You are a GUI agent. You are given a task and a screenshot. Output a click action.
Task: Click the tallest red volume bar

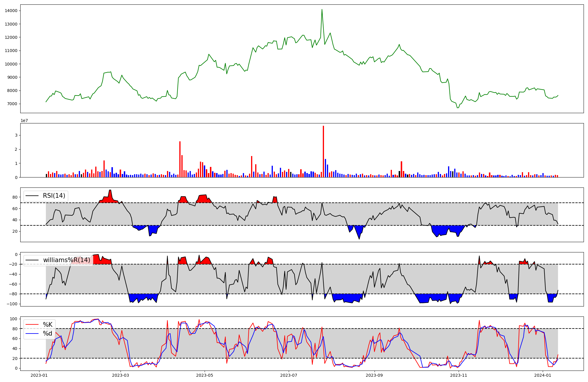(323, 151)
